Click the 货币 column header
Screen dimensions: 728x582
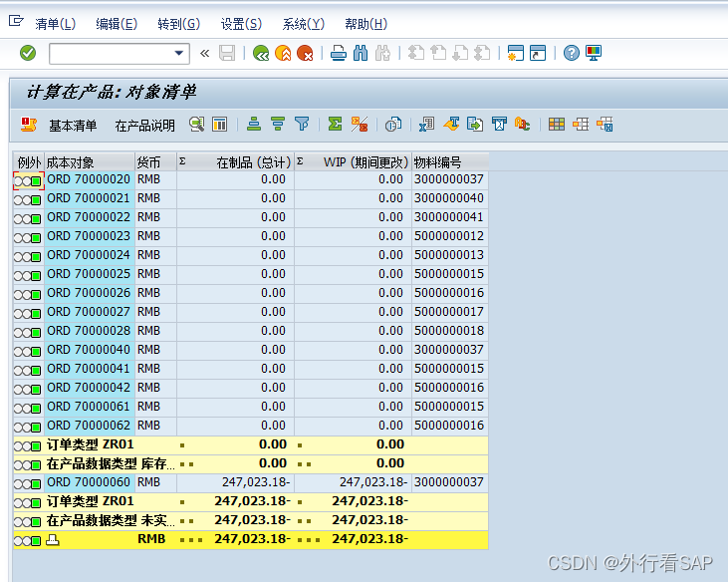(155, 162)
